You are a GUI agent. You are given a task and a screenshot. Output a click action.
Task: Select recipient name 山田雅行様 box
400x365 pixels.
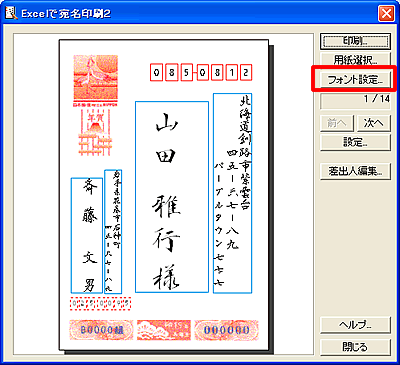172,197
